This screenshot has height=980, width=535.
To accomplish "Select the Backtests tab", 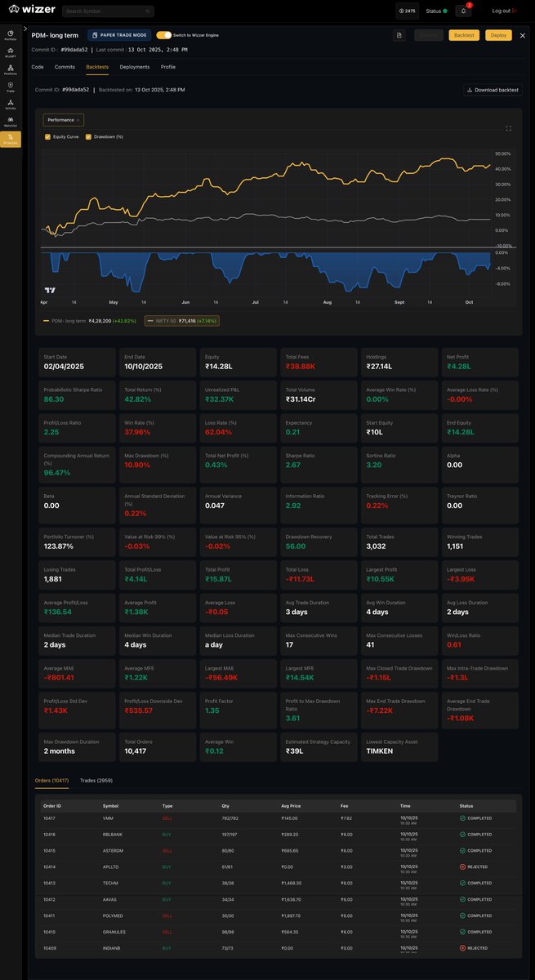I will (x=97, y=66).
